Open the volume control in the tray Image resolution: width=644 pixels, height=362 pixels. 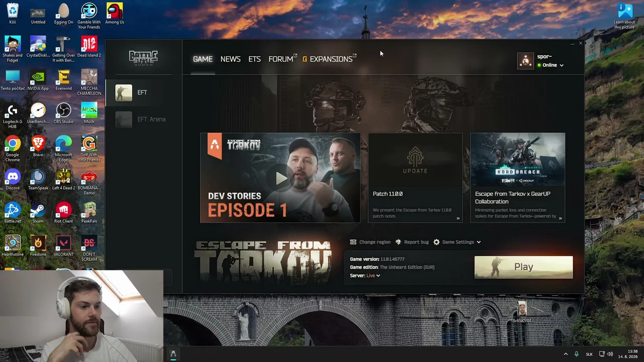pos(610,354)
